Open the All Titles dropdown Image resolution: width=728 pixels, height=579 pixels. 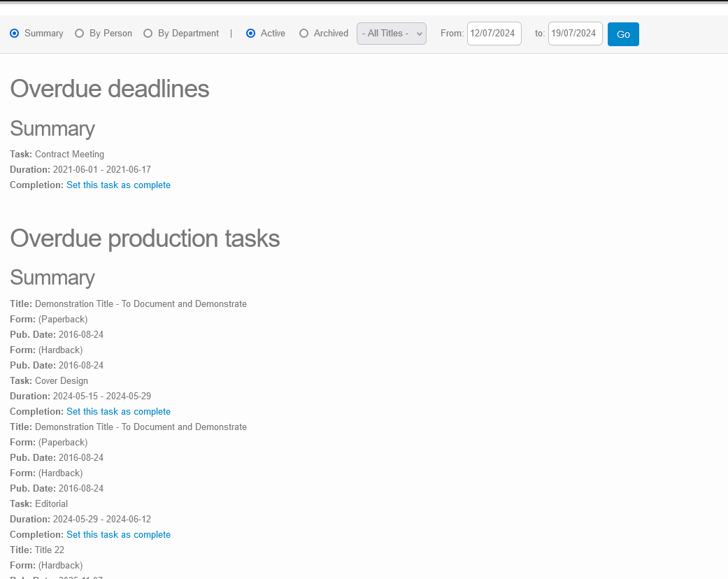tap(392, 34)
